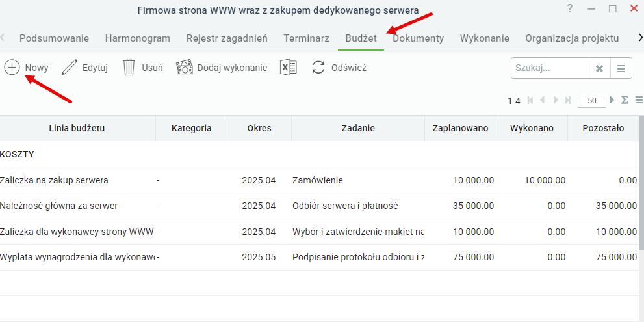Select the Budżet tab
Screen dimensions: 644x322
click(x=361, y=38)
